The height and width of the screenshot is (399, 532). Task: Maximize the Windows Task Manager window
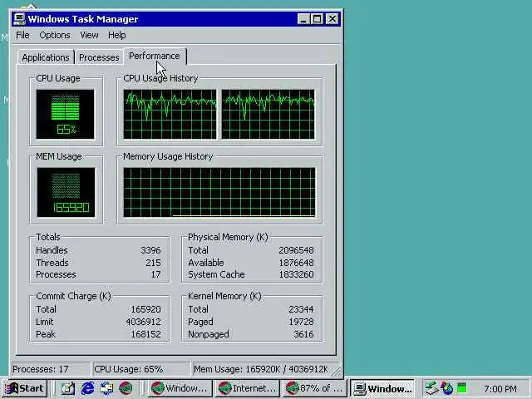[317, 18]
